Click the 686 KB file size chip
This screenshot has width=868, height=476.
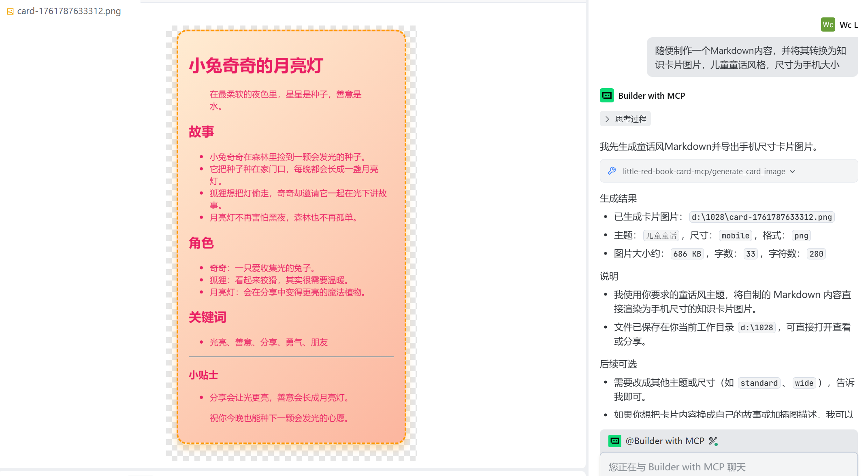click(687, 254)
